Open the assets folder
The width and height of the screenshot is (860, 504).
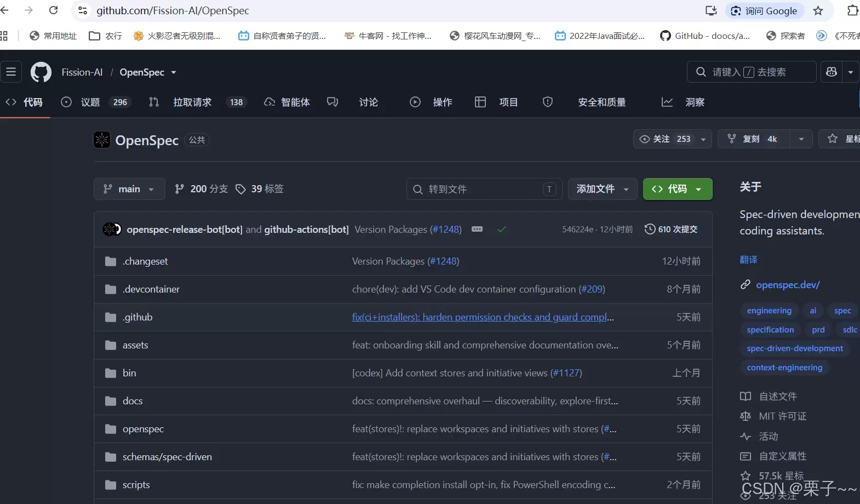click(135, 345)
